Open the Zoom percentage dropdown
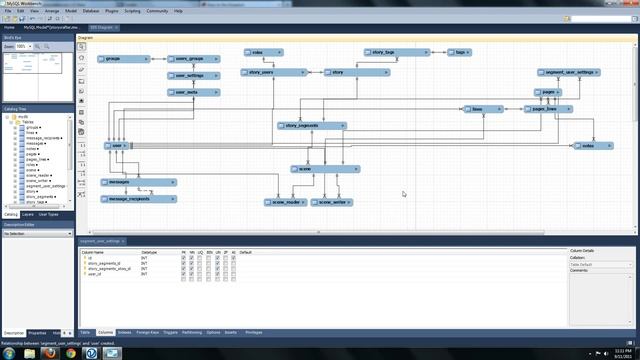640x360 pixels. coord(30,47)
